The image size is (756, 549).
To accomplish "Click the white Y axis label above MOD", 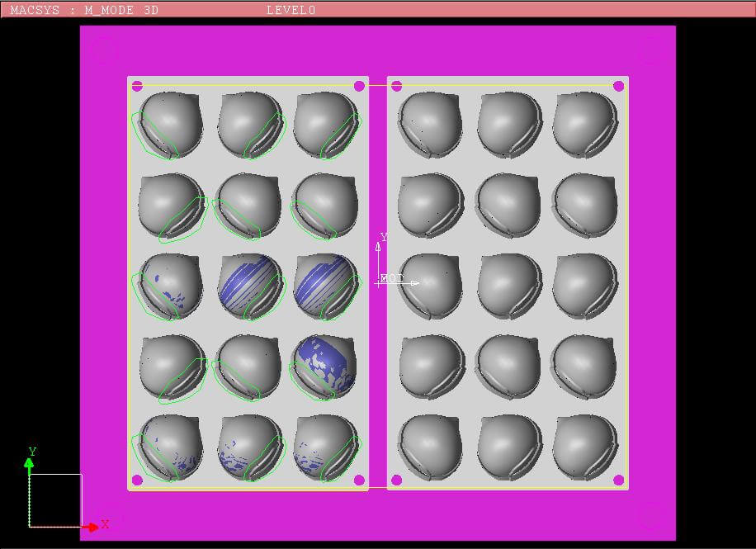I will (x=384, y=237).
